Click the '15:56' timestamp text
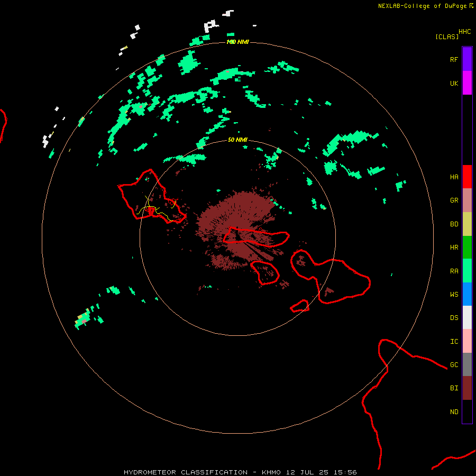This screenshot has width=476, height=476. [x=345, y=472]
